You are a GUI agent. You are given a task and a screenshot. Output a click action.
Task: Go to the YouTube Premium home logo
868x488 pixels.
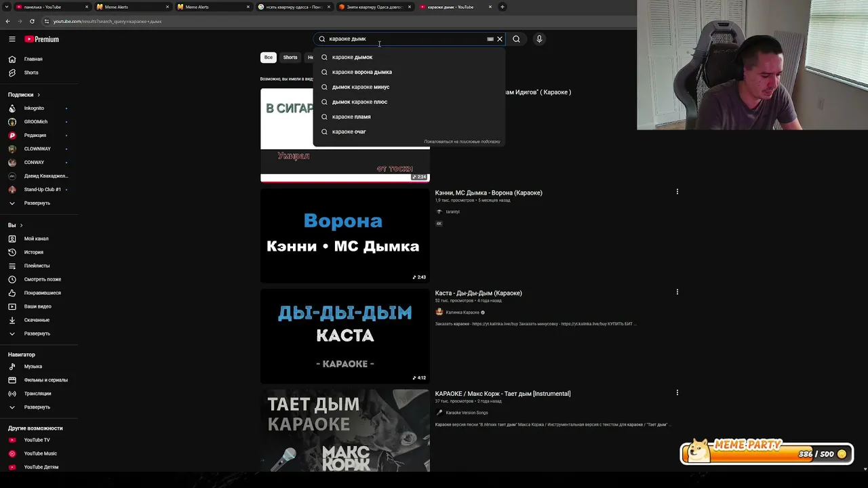(42, 39)
